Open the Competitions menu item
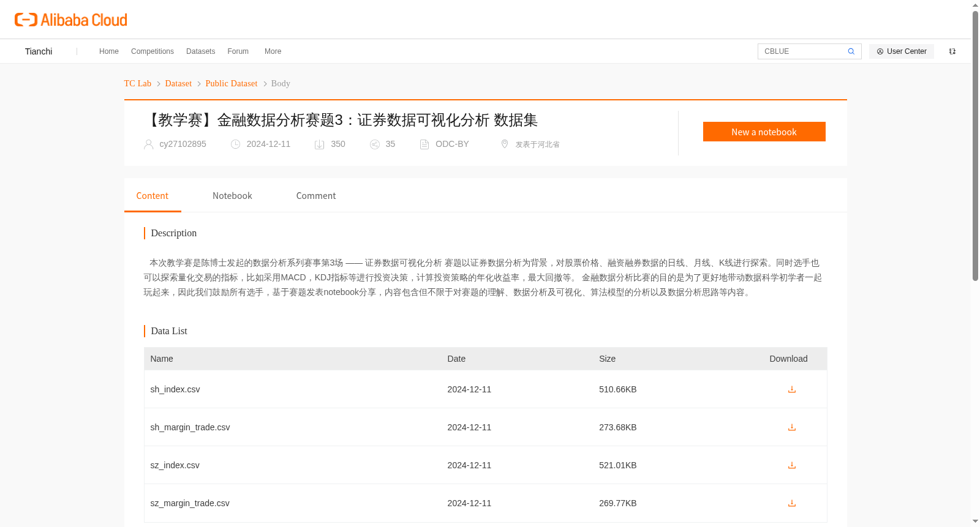 tap(153, 51)
